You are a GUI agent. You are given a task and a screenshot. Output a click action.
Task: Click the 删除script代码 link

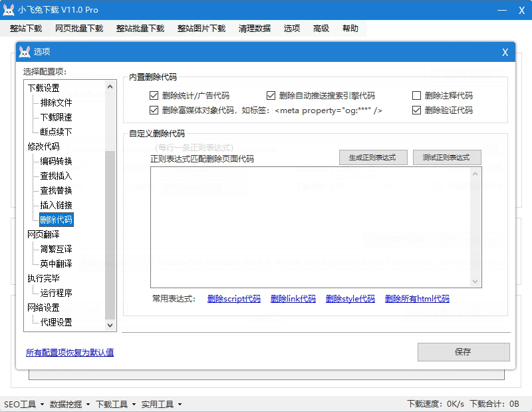pyautogui.click(x=233, y=299)
